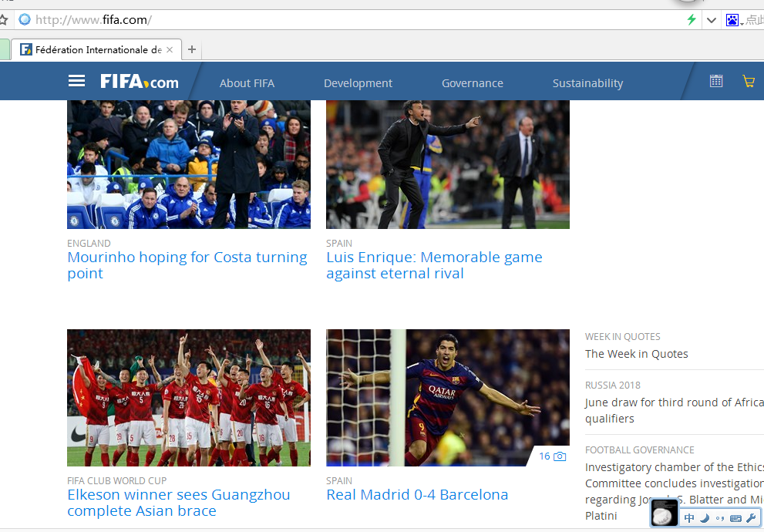
Task: Click the Baidu paw search engine icon
Action: point(732,20)
